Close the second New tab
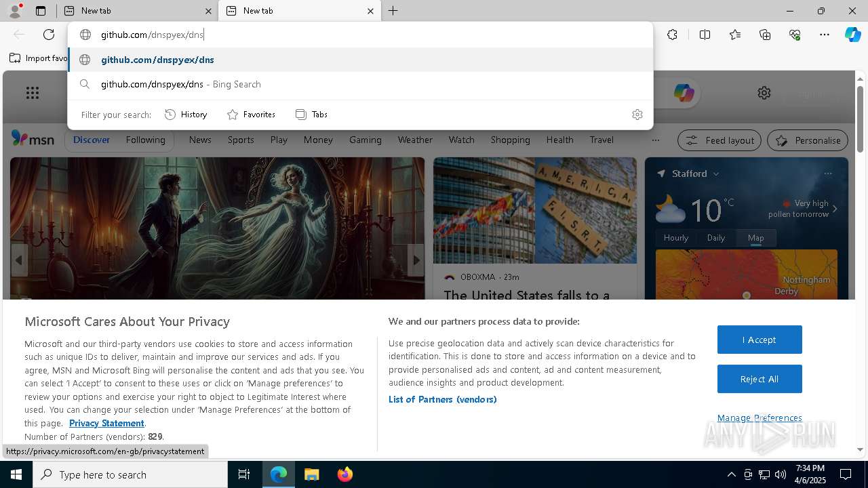This screenshot has height=488, width=868. (370, 11)
